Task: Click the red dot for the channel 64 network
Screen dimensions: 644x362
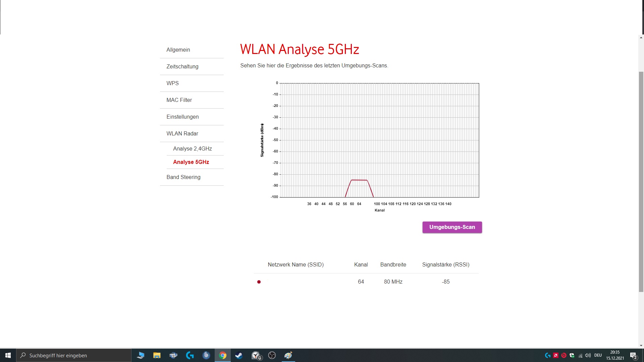Action: tap(259, 282)
